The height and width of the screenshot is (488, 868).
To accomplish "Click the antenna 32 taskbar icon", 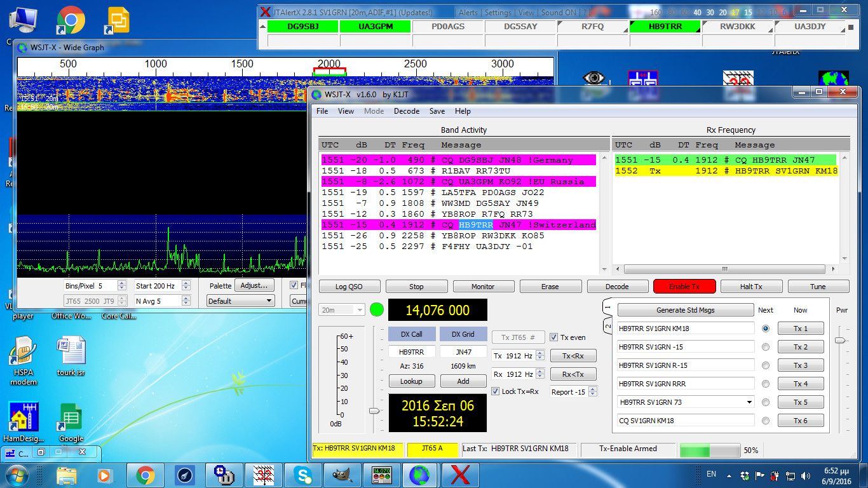I will tap(263, 474).
